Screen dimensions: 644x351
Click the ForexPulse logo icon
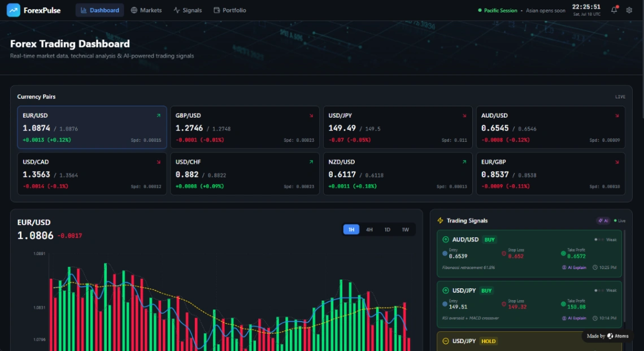[x=14, y=10]
